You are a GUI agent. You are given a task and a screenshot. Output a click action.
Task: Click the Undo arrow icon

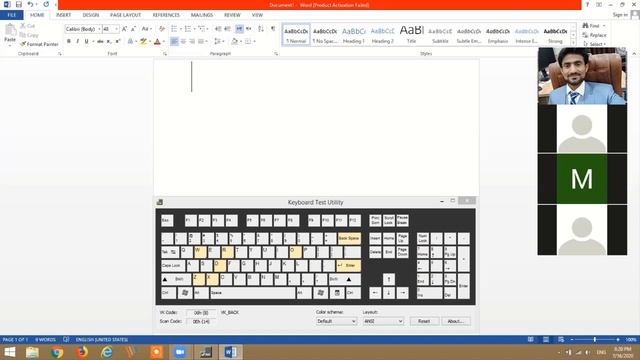click(30, 4)
